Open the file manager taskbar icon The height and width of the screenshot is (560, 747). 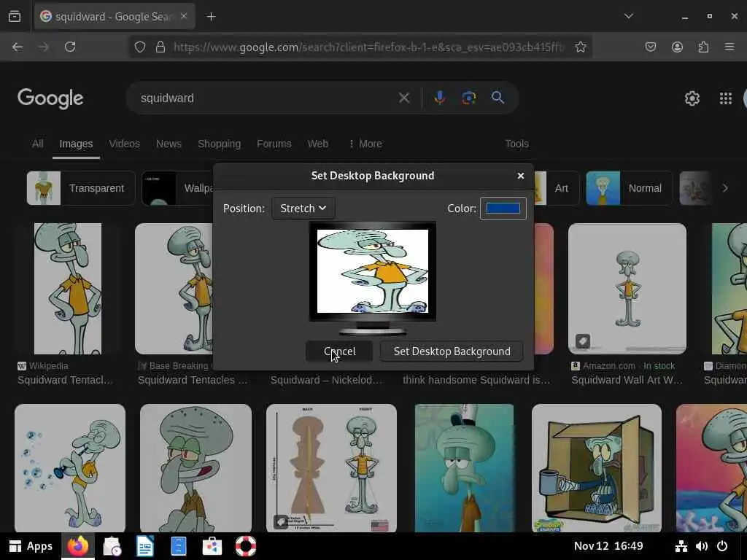pyautogui.click(x=179, y=546)
